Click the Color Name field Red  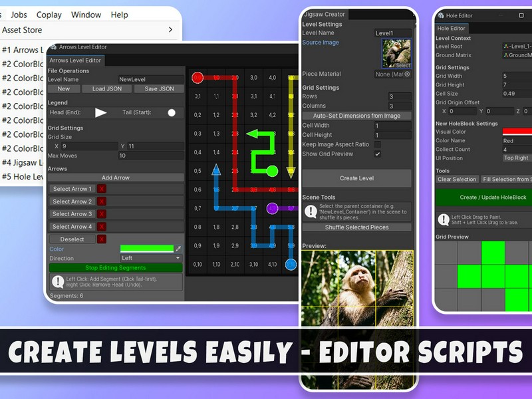[517, 140]
